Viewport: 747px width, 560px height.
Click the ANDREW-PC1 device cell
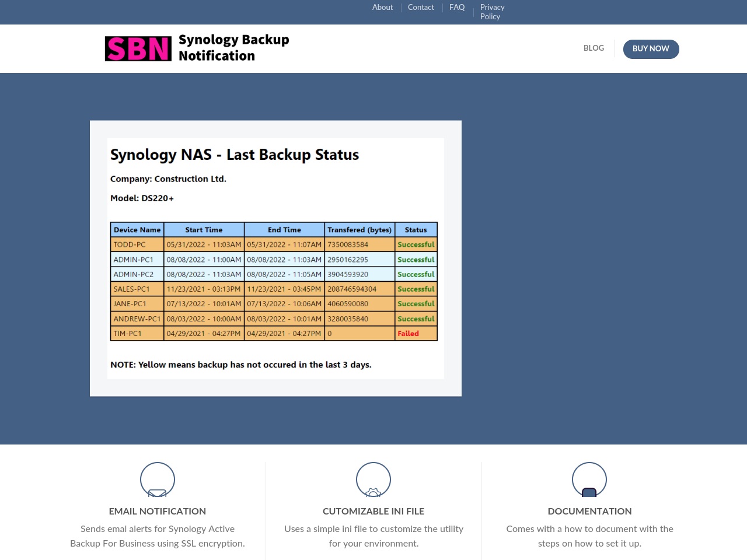pos(137,319)
